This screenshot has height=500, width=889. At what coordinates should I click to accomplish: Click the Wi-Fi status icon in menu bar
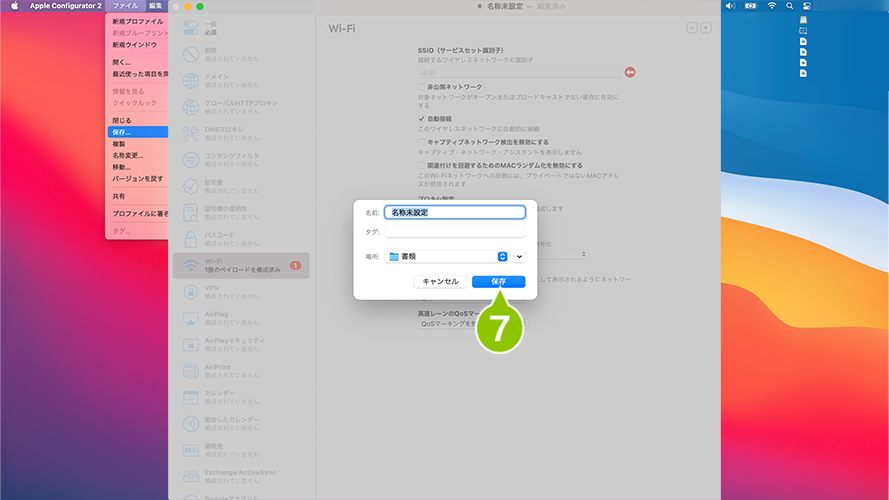(772, 6)
